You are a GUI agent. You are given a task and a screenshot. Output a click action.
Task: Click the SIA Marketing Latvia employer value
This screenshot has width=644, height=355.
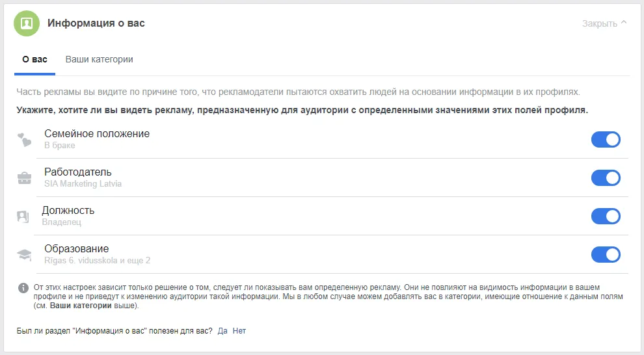[x=83, y=184]
